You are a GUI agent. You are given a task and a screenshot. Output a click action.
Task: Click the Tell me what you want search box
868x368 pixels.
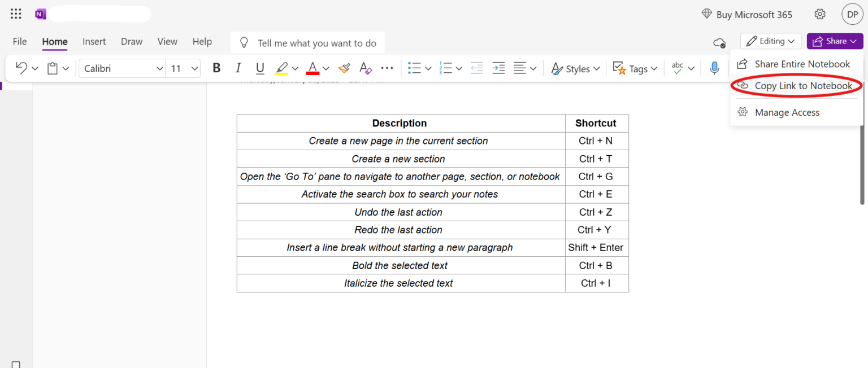307,42
